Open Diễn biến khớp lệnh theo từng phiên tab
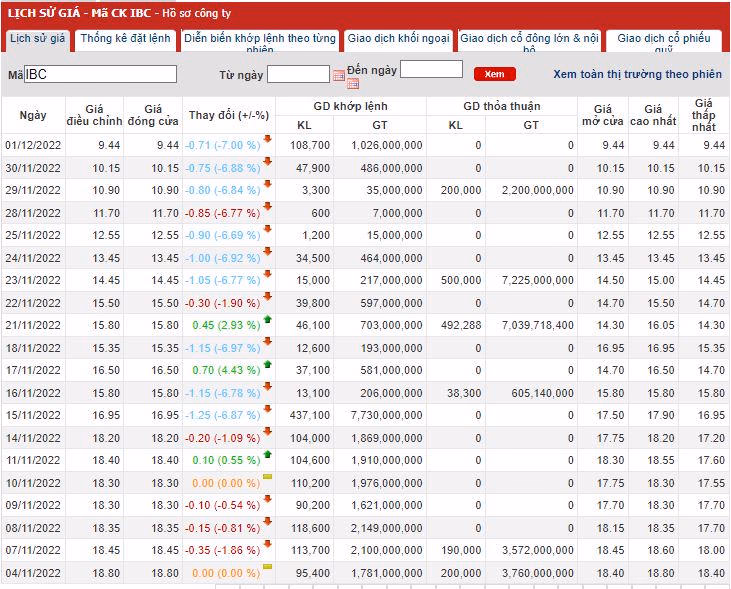The image size is (731, 589). click(x=259, y=40)
